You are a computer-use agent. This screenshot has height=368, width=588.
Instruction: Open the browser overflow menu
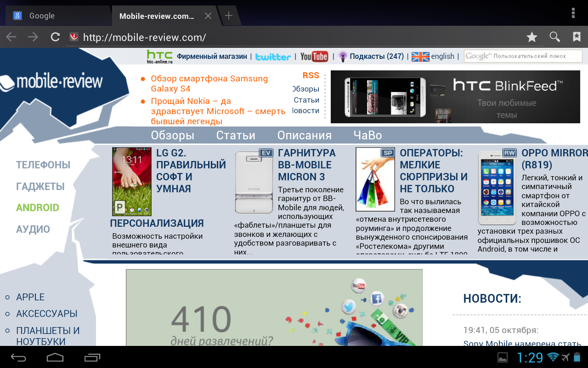[x=573, y=13]
